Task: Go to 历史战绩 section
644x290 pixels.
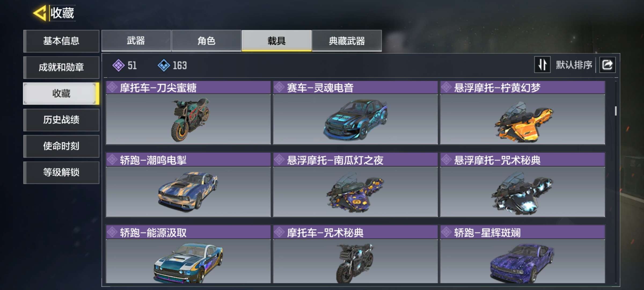Action: [x=61, y=120]
